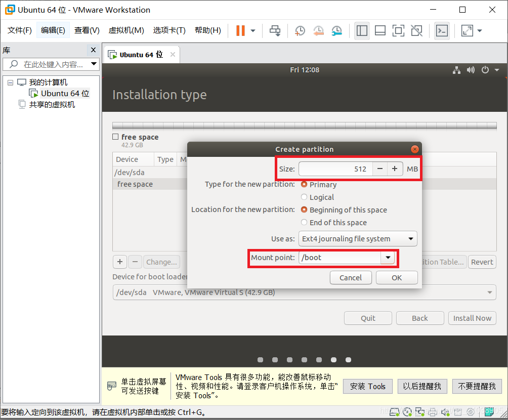The height and width of the screenshot is (420, 508).
Task: Close the Create partition dialog
Action: pos(414,149)
